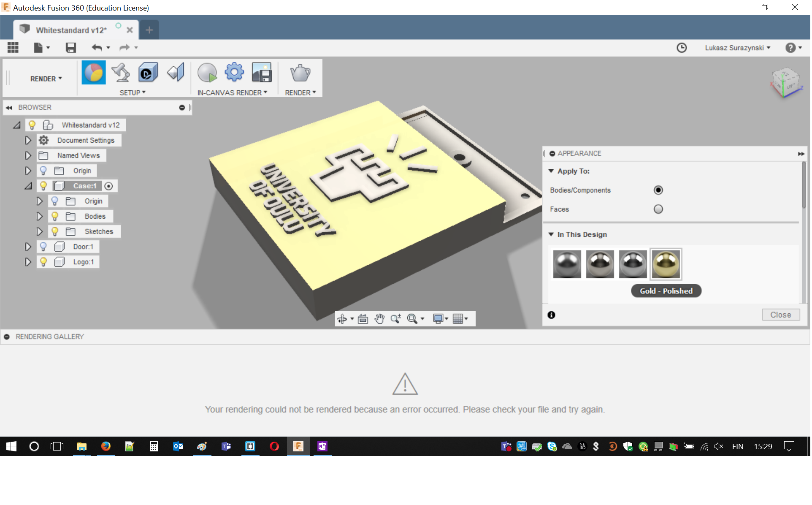Open the Help menu
This screenshot has width=812, height=505.
tap(793, 48)
